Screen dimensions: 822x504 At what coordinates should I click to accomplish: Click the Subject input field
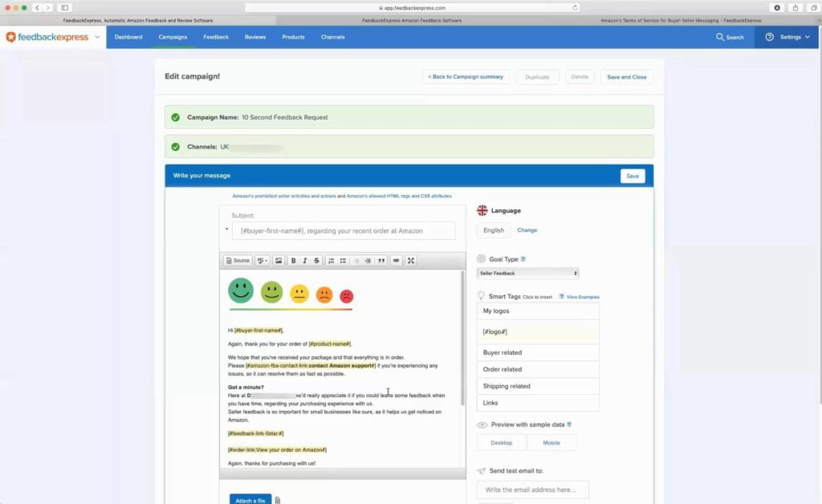click(344, 231)
